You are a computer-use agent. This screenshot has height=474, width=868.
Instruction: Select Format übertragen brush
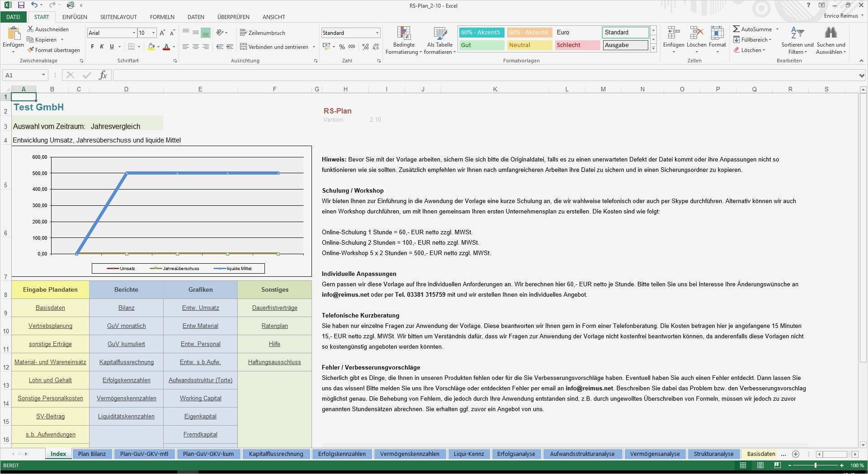pyautogui.click(x=53, y=50)
